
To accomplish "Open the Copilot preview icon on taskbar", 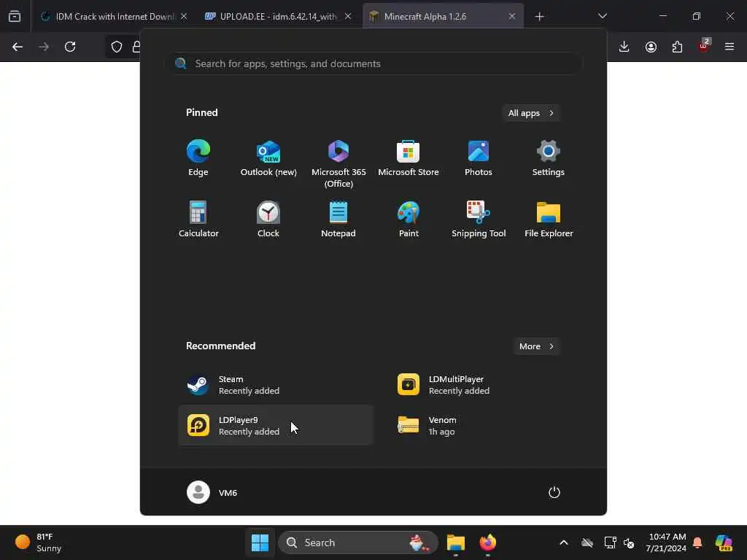I will [x=724, y=542].
